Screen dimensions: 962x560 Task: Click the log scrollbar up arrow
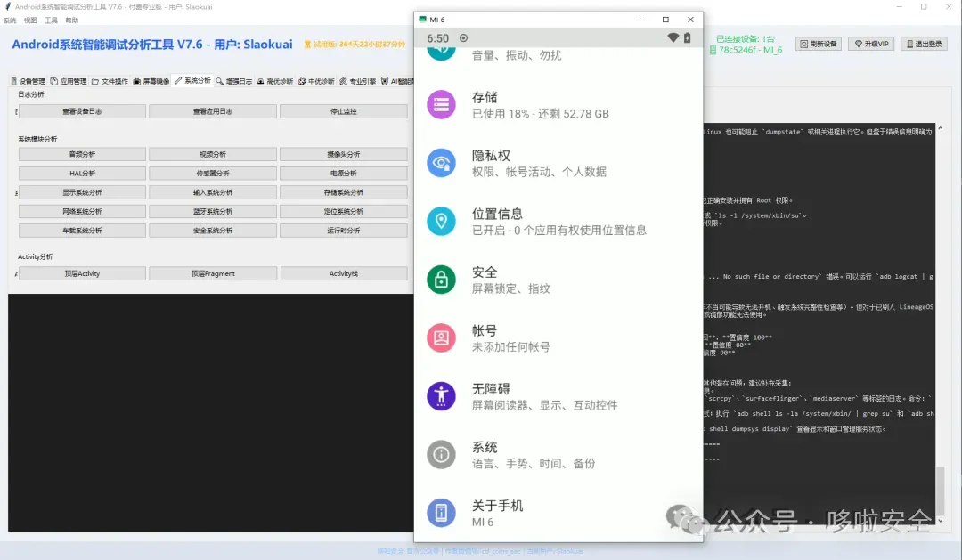pyautogui.click(x=941, y=128)
